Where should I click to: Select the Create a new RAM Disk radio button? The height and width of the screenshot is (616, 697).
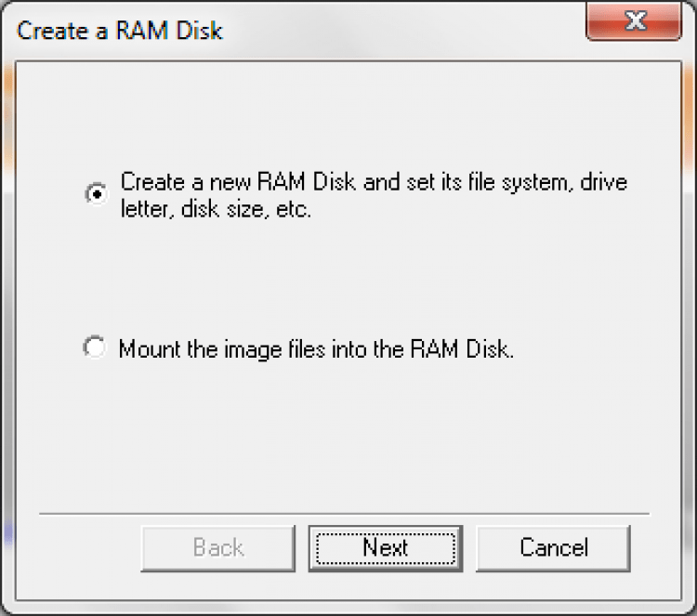(x=95, y=194)
